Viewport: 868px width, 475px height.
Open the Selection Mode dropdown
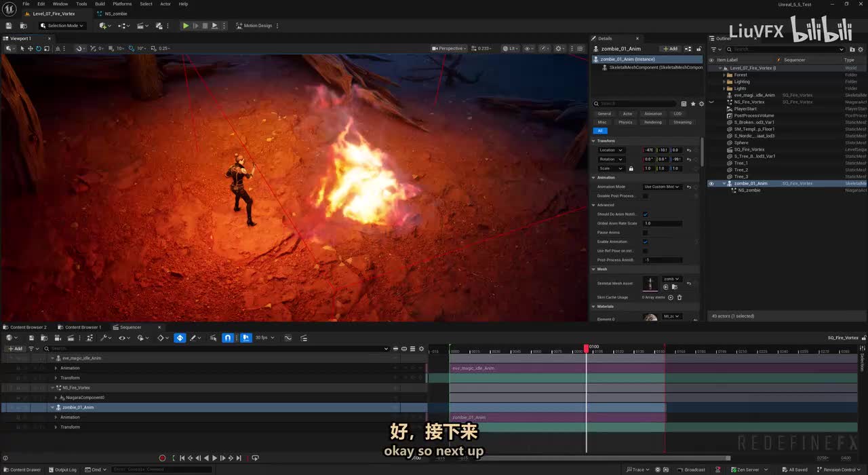[x=62, y=26]
